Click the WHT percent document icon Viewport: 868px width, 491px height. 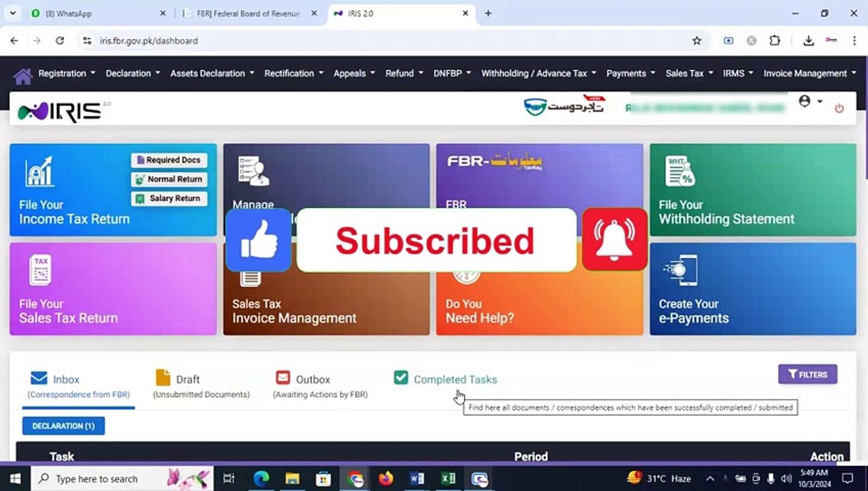click(x=680, y=171)
